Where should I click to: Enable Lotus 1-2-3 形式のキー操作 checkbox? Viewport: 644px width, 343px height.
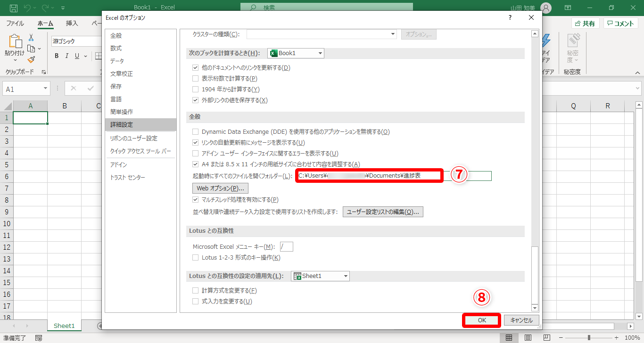coord(196,258)
